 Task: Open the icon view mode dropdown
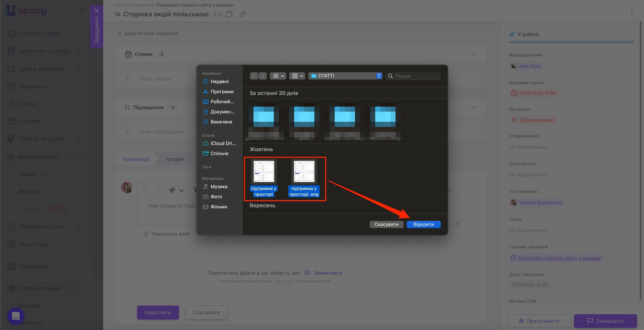(x=278, y=76)
